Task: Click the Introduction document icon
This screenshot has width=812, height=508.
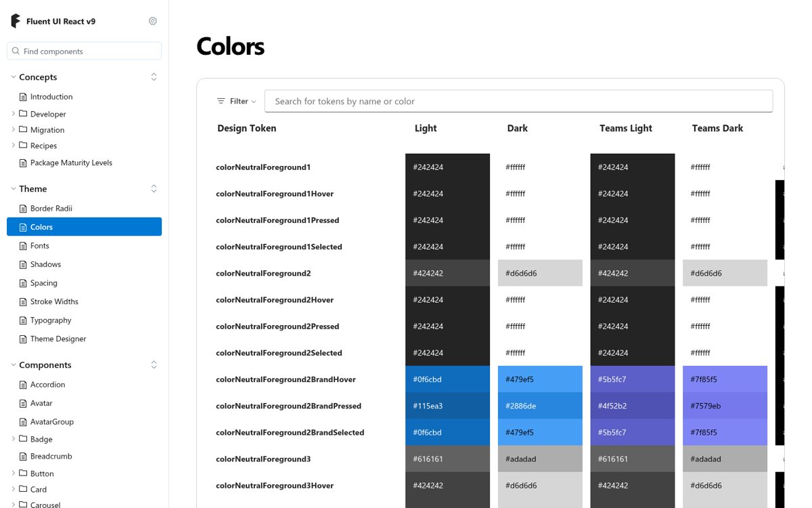Action: pyautogui.click(x=23, y=97)
